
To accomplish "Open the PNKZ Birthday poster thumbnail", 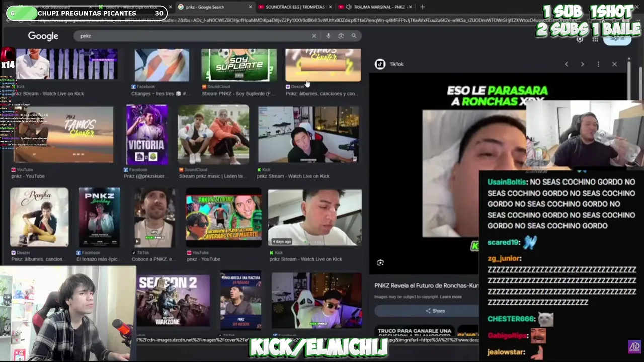I will (100, 217).
